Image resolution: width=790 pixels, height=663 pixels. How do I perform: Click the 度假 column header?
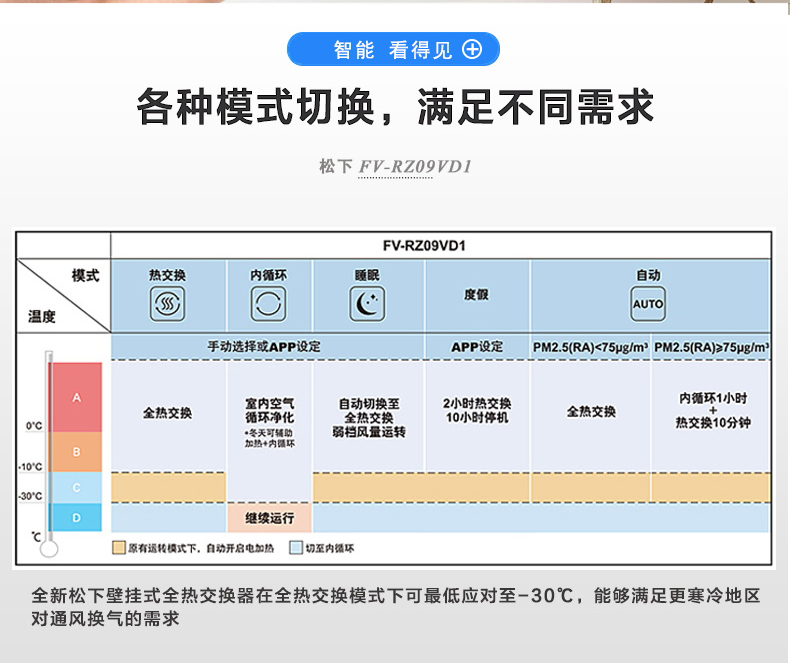pyautogui.click(x=477, y=294)
